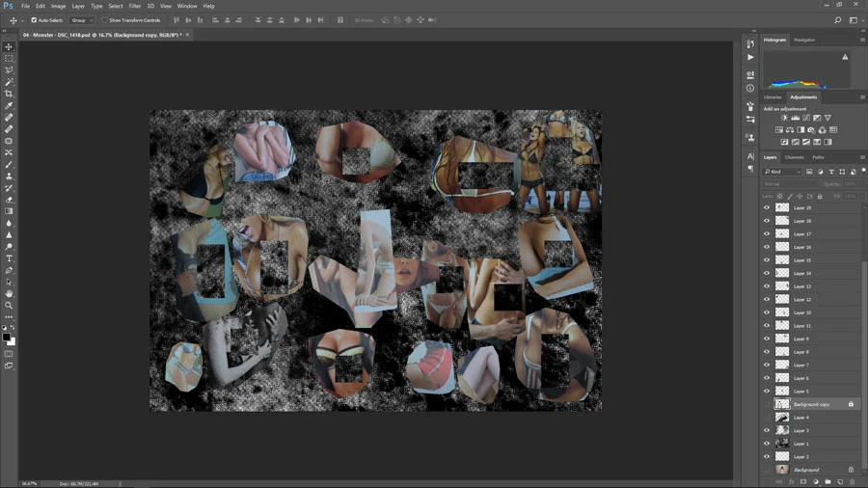Viewport: 868px width, 488px height.
Task: Select the Horizontal Type tool
Action: pyautogui.click(x=9, y=258)
